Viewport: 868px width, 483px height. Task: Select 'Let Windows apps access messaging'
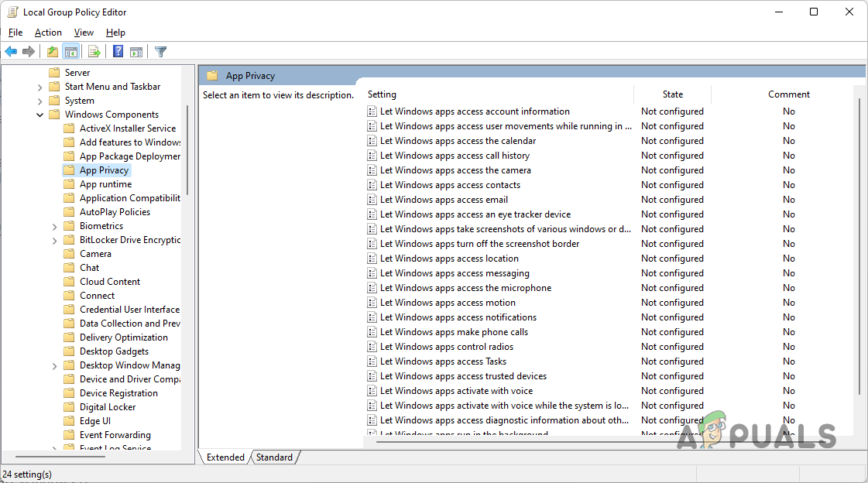coord(455,273)
